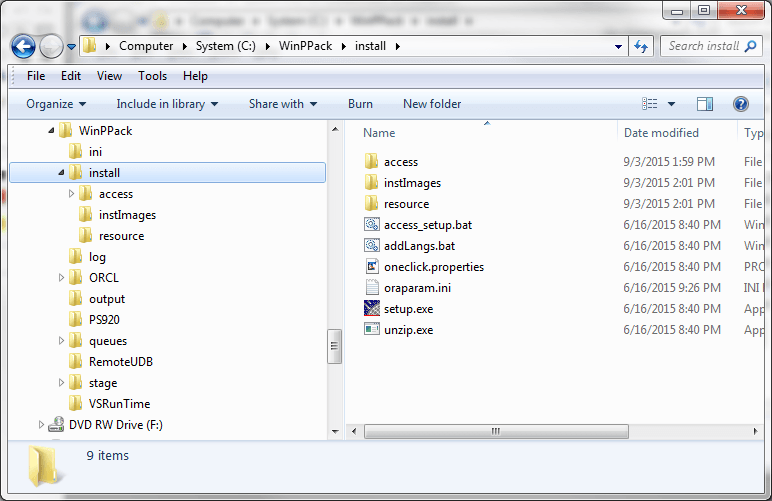Click Computer in the address breadcrumb
The height and width of the screenshot is (501, 772).
[x=146, y=46]
